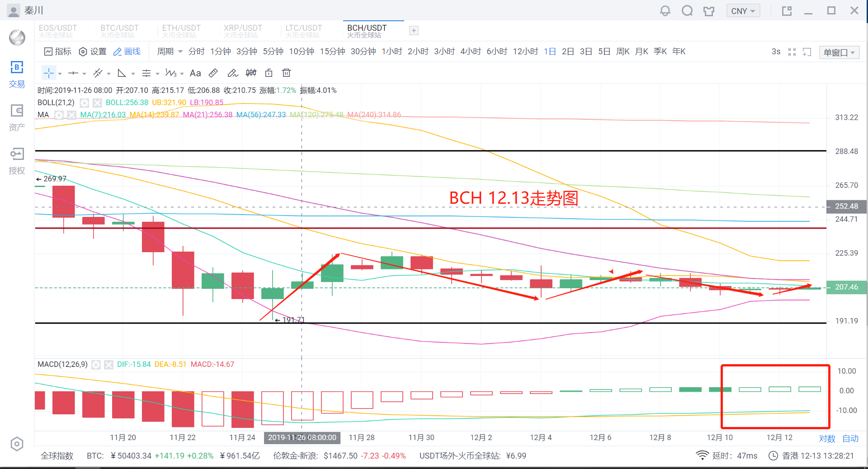This screenshot has height=469, width=868.
Task: Select the parallel channel line tool
Action: point(98,73)
